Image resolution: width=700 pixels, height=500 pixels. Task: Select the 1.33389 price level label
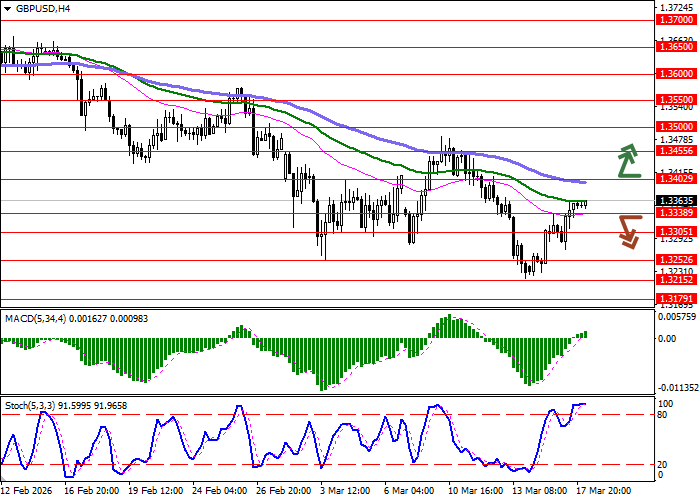point(676,213)
